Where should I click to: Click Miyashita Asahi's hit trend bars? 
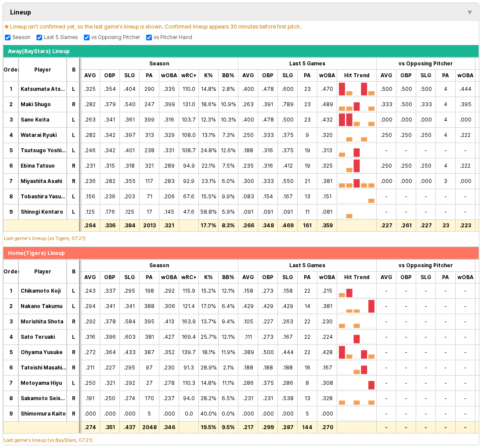pos(356,181)
